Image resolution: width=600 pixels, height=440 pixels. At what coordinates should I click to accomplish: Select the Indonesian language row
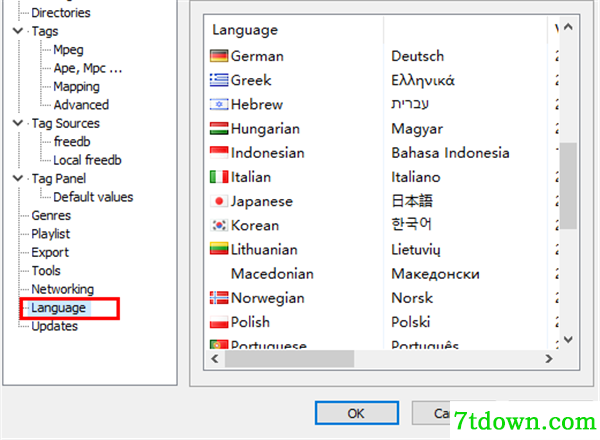point(383,153)
